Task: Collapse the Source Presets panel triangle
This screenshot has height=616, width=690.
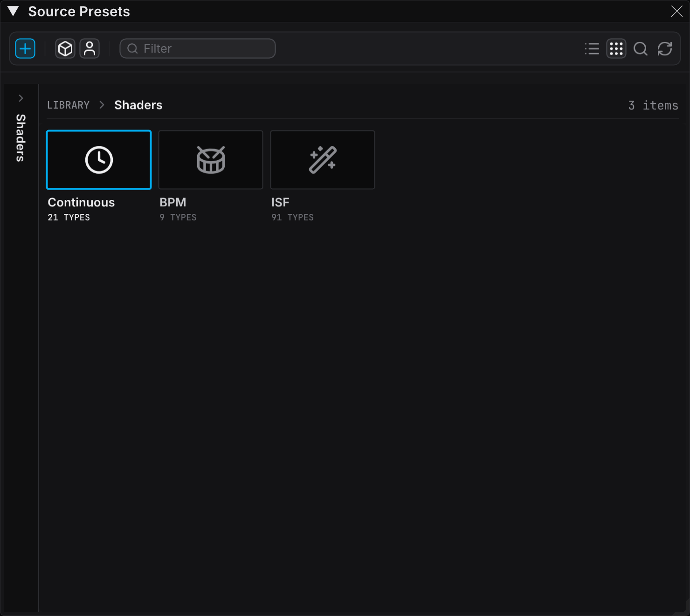Action: 13,11
